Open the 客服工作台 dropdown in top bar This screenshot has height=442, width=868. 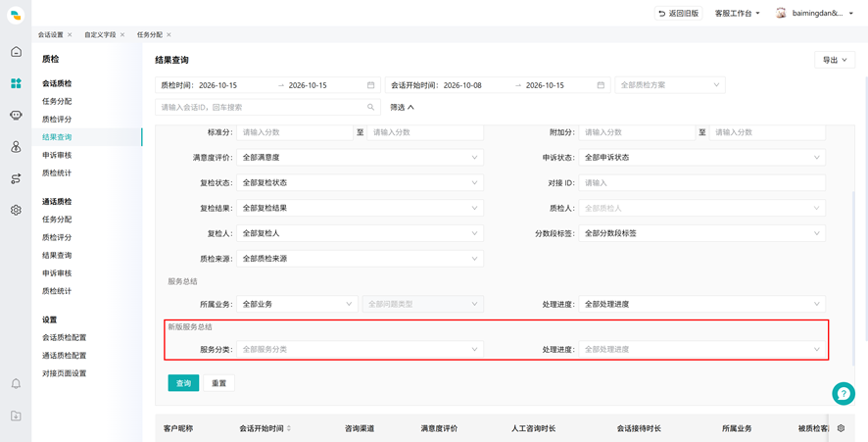[738, 14]
